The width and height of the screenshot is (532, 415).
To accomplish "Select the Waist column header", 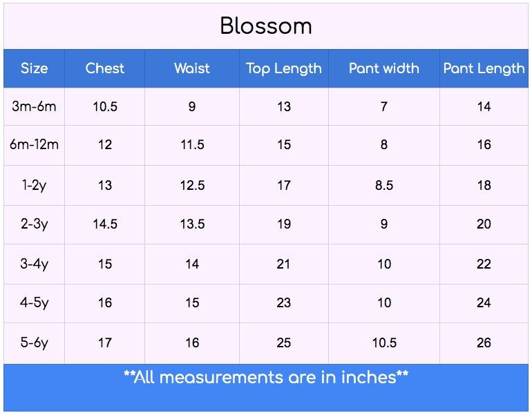I will [x=192, y=68].
